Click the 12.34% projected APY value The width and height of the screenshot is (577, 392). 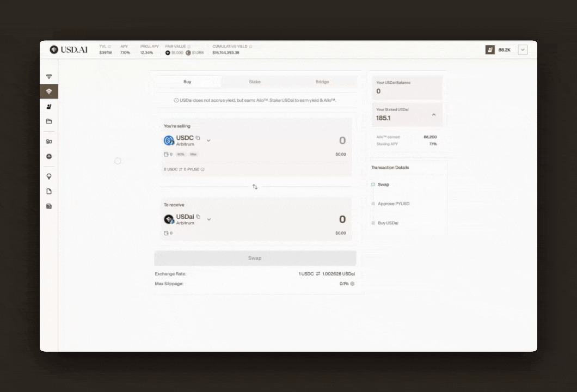coord(146,53)
